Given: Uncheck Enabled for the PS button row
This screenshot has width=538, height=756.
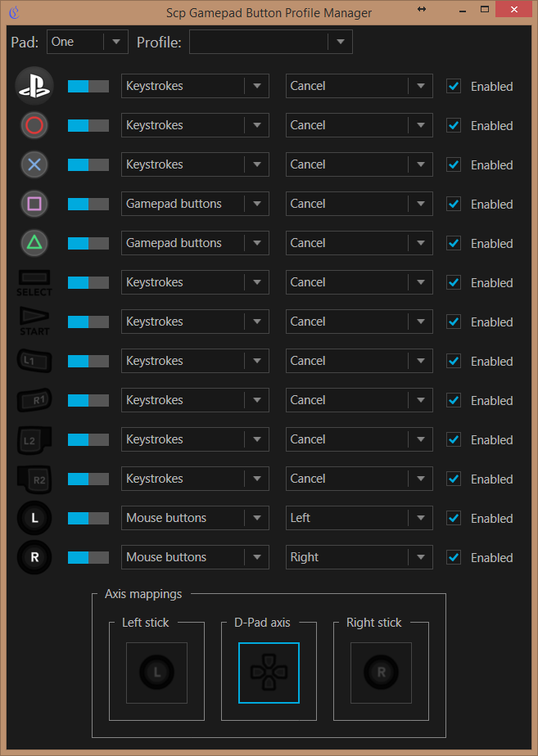Looking at the screenshot, I should coord(454,86).
